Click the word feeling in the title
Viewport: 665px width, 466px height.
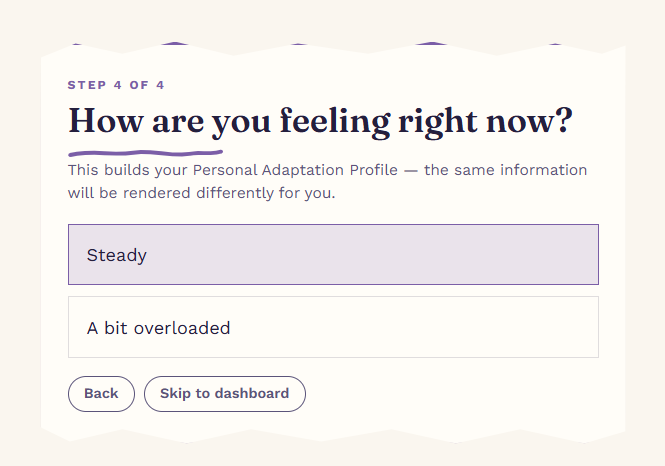click(335, 121)
